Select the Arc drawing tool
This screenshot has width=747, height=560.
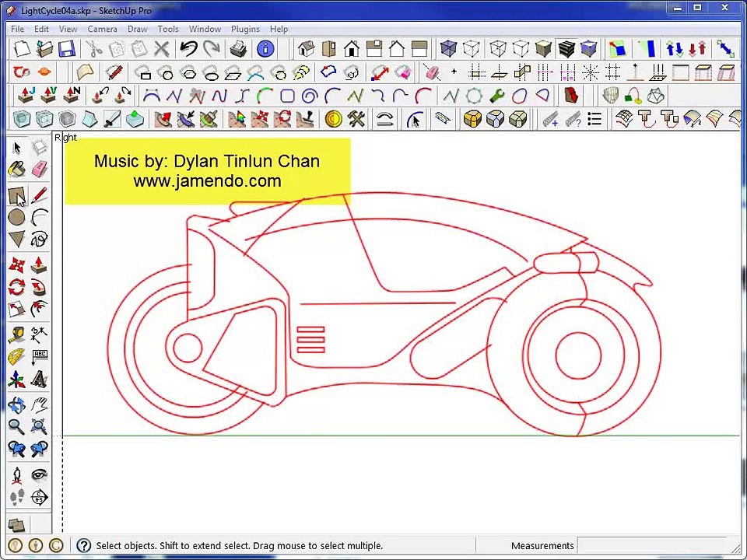[40, 218]
